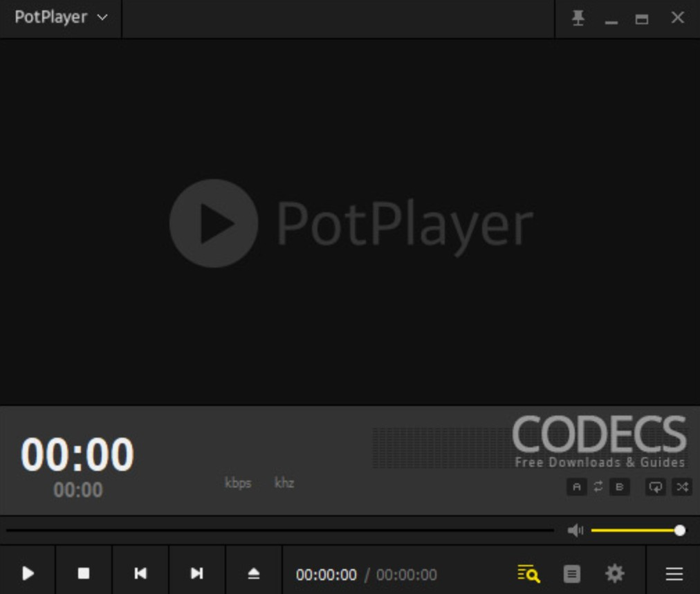Click the CODECS Free Downloads banner

(x=599, y=441)
